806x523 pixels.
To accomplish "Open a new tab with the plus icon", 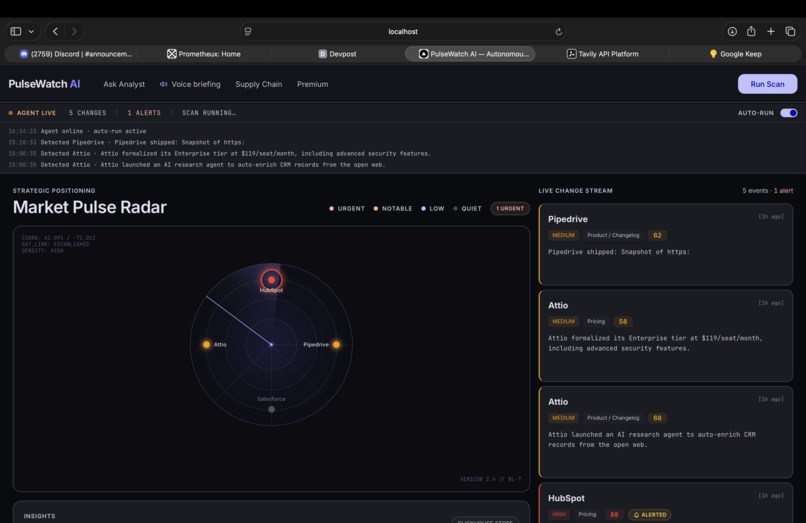I will (x=771, y=31).
